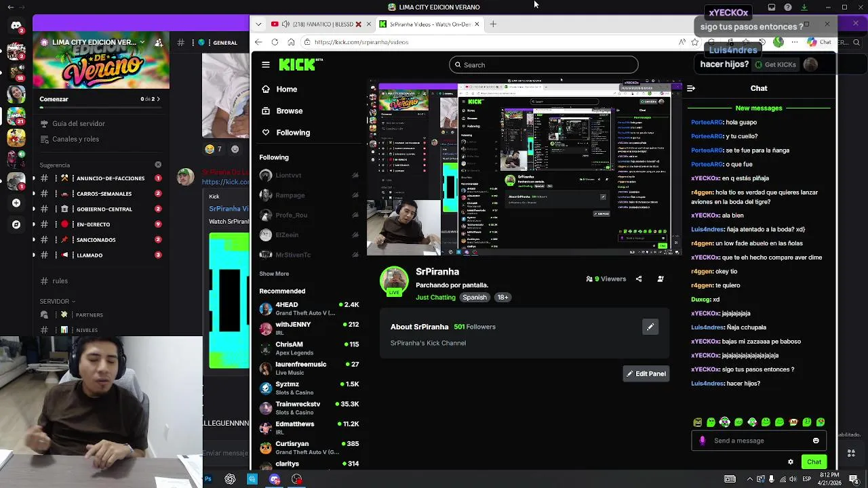Invite people to the Discord server icon
Screen dimensions: 868x488
(x=159, y=42)
